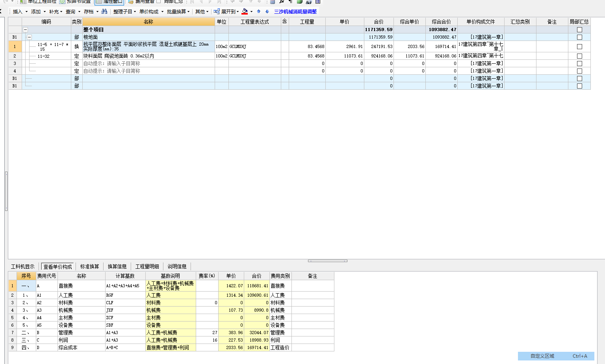The width and height of the screenshot is (605, 364).
Task: Select 合价 cell 247191.53
Action: click(x=379, y=46)
